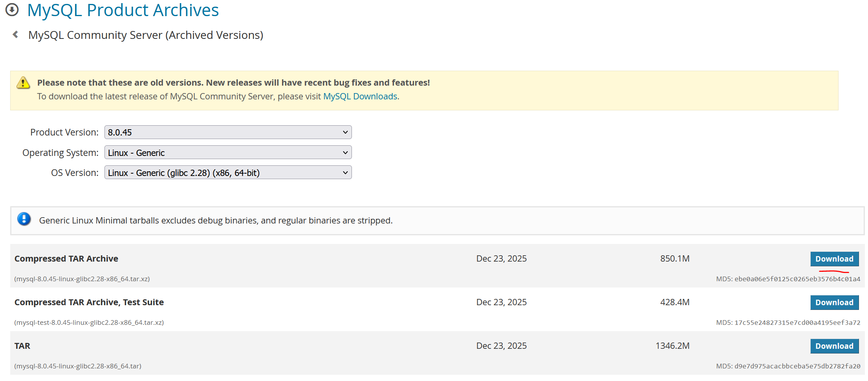Viewport: 868px width, 381px height.
Task: Click the date beside the 850.1M archive
Action: (502, 258)
